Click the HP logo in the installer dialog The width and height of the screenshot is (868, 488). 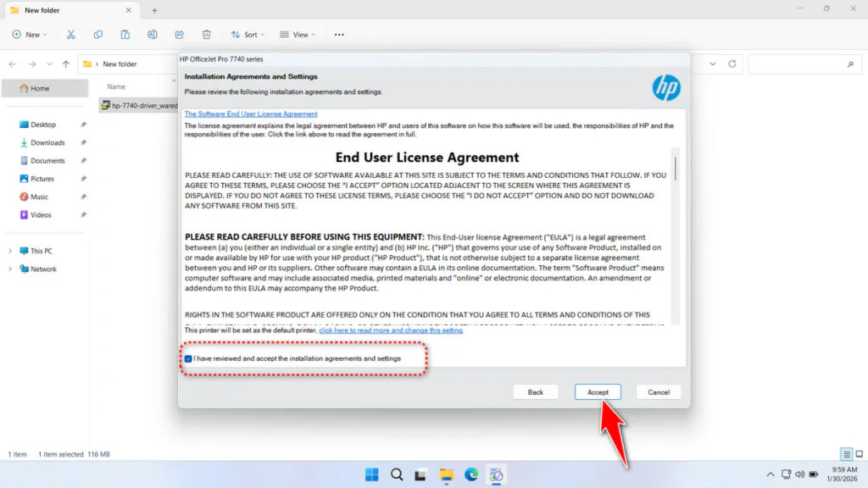tap(667, 87)
